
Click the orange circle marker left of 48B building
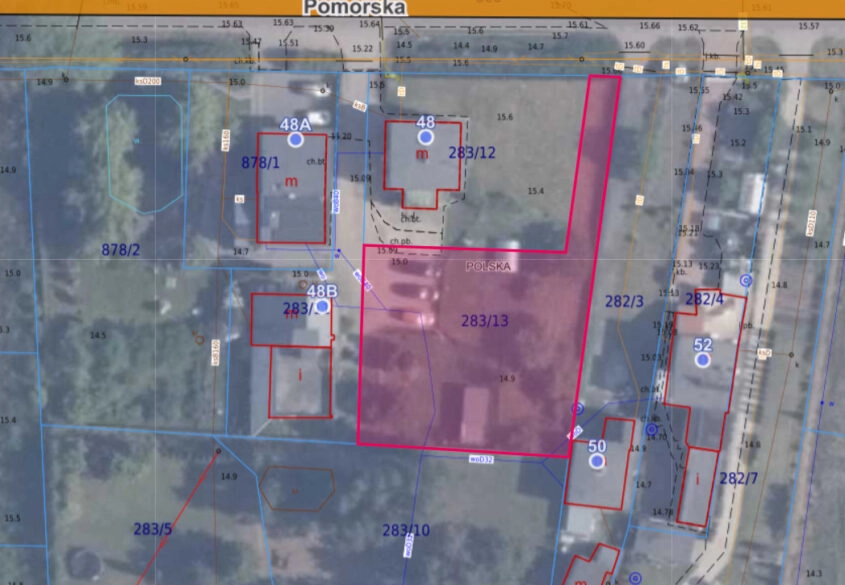pyautogui.click(x=199, y=339)
